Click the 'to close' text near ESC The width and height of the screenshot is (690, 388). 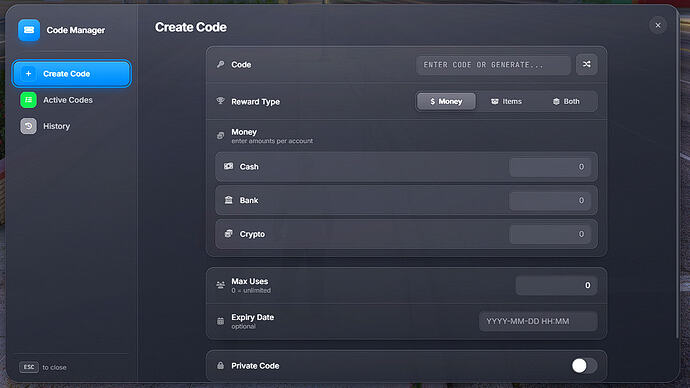[x=55, y=367]
